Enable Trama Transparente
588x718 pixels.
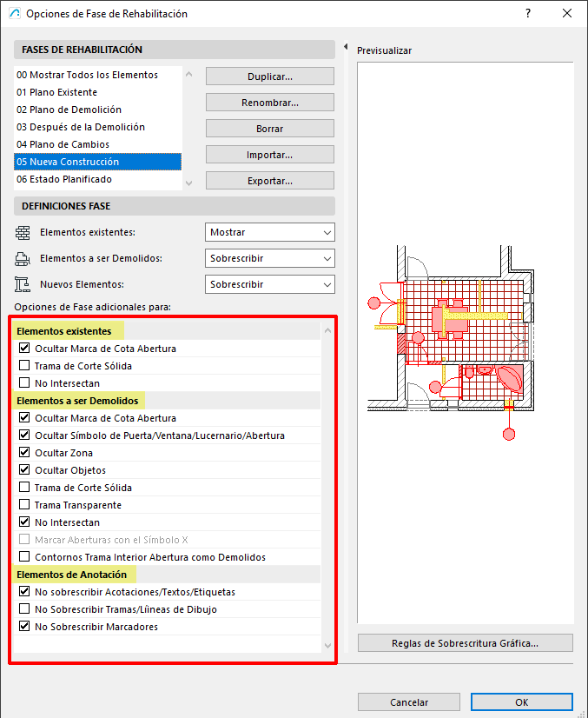coord(24,505)
